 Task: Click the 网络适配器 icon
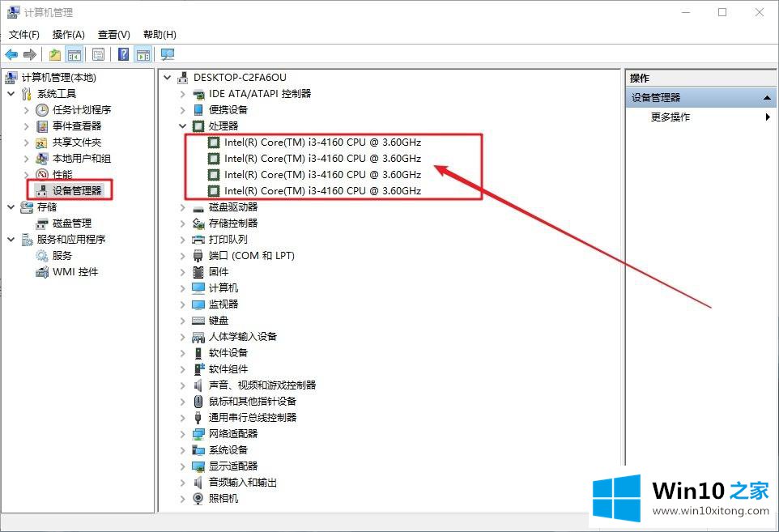tap(198, 434)
